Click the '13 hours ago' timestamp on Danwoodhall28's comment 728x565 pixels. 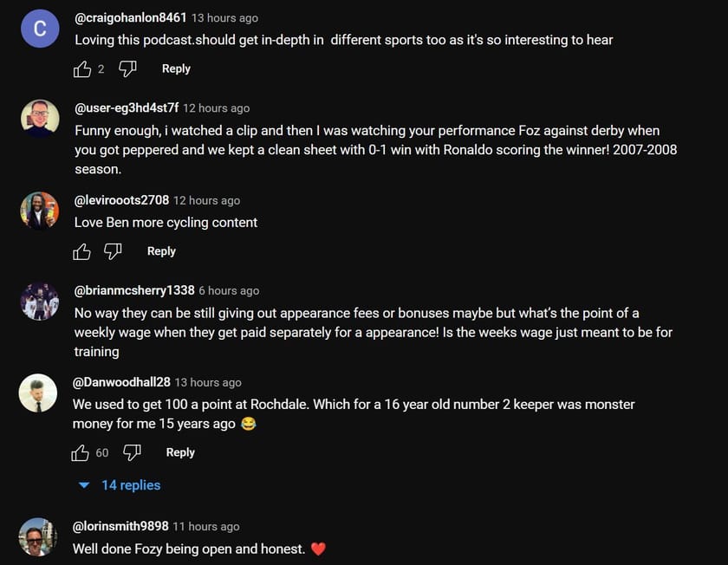[x=208, y=382]
